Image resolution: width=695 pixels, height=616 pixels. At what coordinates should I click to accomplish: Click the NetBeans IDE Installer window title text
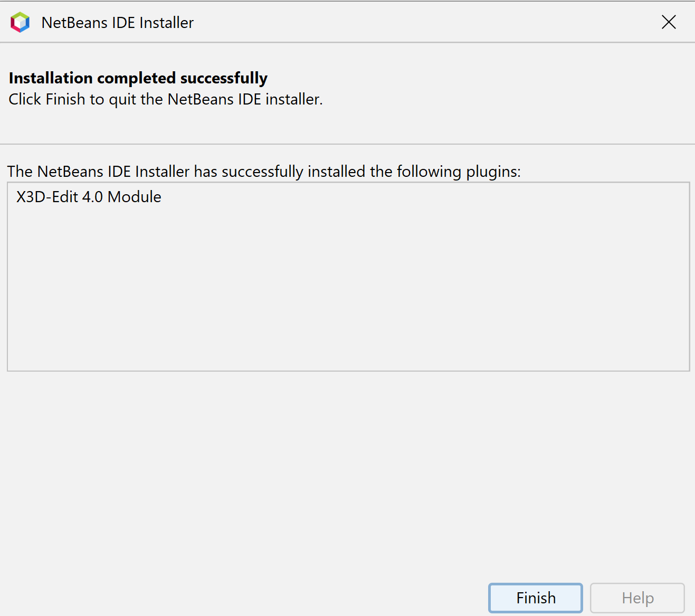coord(118,23)
